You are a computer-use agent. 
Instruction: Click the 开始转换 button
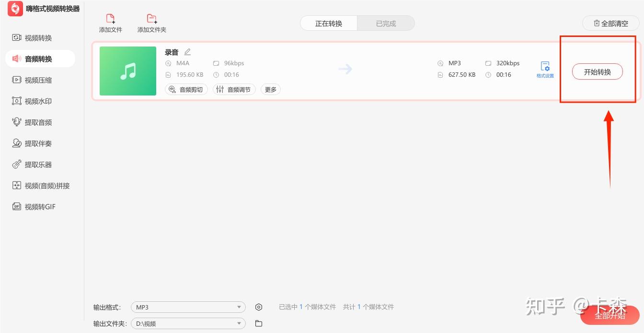click(598, 72)
